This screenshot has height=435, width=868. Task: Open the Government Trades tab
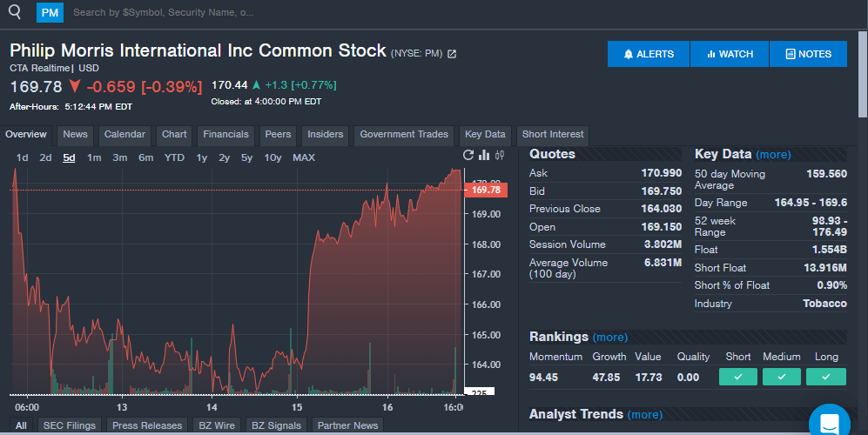point(404,135)
